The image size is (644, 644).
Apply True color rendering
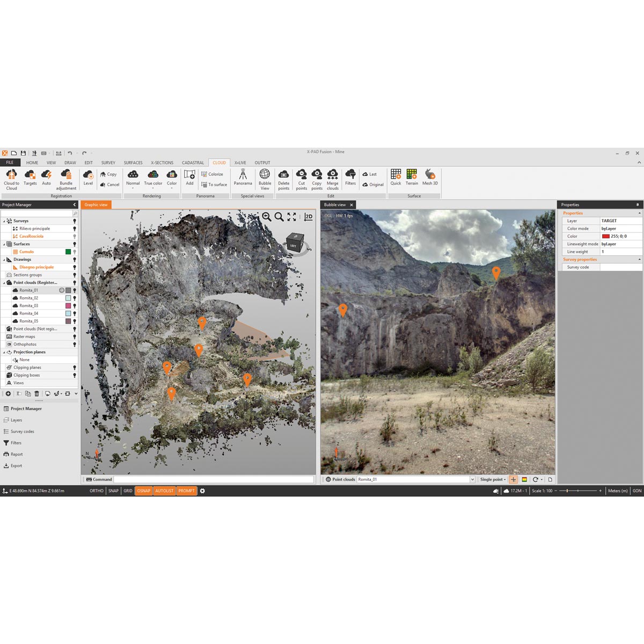click(x=153, y=175)
